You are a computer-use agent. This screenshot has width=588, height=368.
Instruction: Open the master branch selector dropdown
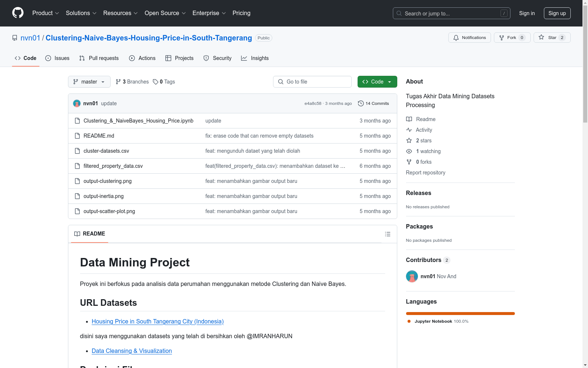pyautogui.click(x=89, y=82)
